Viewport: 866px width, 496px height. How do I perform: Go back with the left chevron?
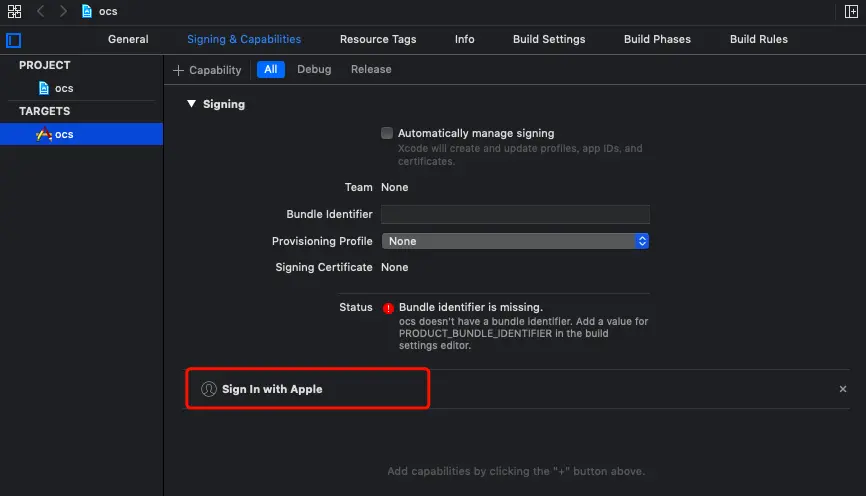click(x=41, y=11)
